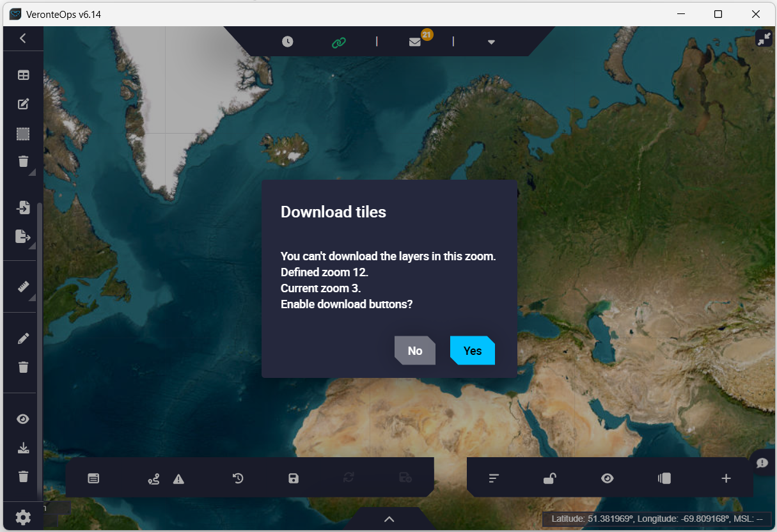Click the pencil draw tool
Screen dimensions: 777x532
[x=23, y=338]
